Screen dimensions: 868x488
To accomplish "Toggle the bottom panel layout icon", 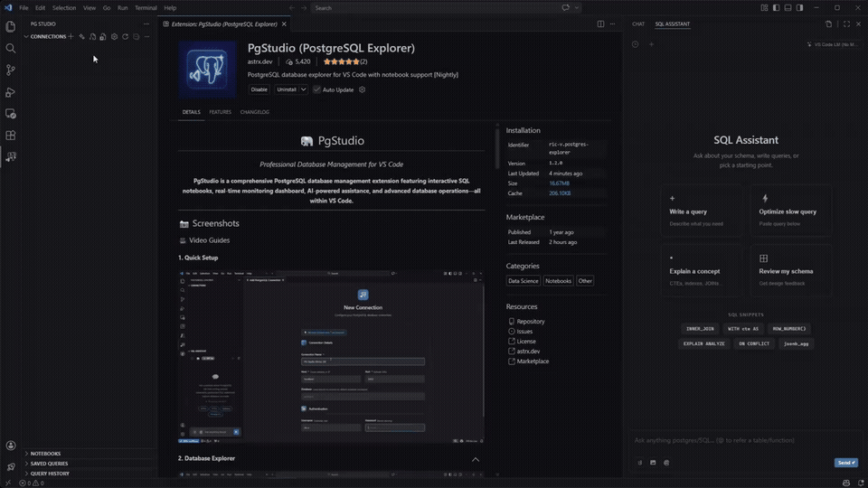I will coord(788,8).
